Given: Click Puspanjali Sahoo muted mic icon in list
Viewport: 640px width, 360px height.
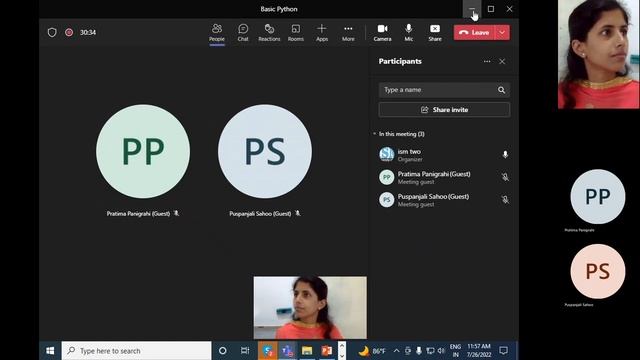Looking at the screenshot, I should (505, 199).
